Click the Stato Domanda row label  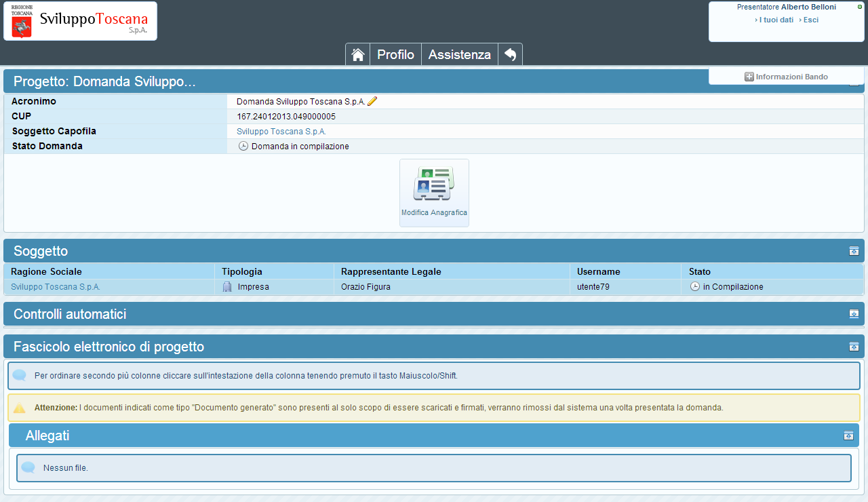(47, 146)
